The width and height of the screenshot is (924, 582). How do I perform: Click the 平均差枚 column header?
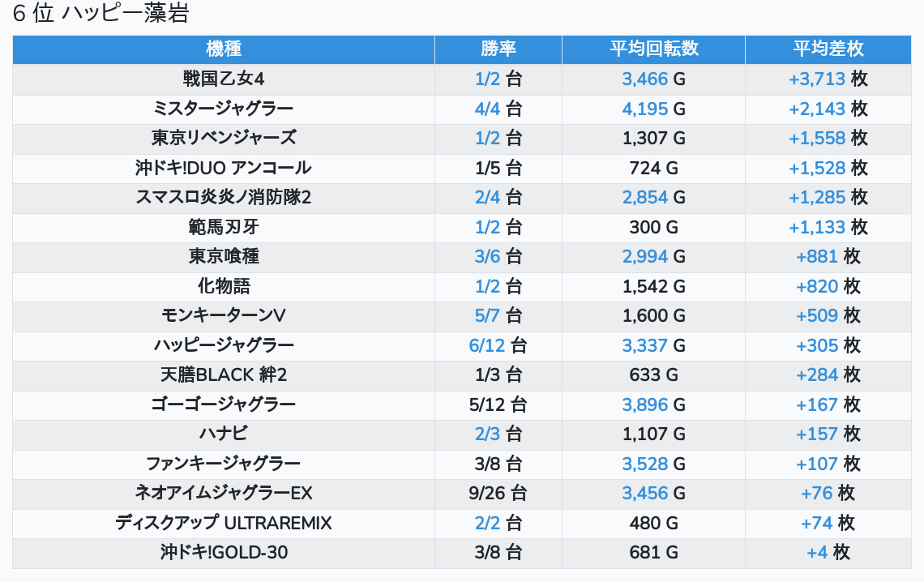(828, 49)
